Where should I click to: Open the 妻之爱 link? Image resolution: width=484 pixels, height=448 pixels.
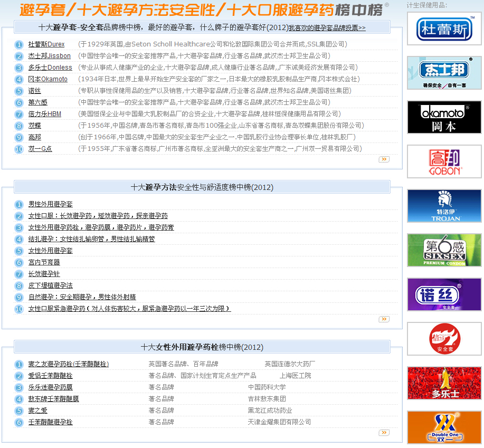pos(37,411)
